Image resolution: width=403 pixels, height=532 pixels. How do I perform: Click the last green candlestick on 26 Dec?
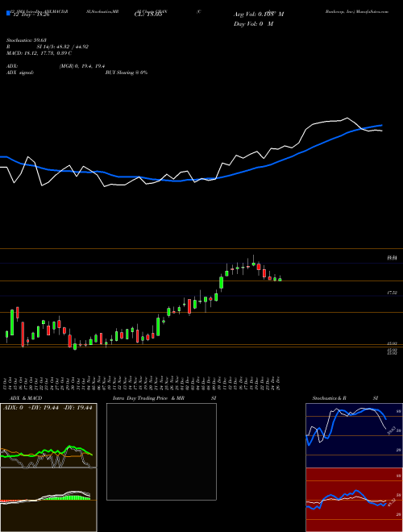point(280,280)
